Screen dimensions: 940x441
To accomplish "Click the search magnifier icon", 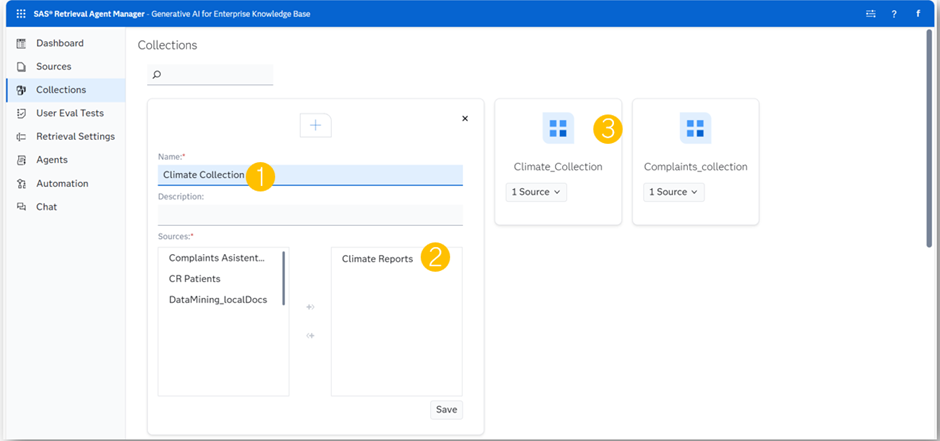I will coord(156,75).
